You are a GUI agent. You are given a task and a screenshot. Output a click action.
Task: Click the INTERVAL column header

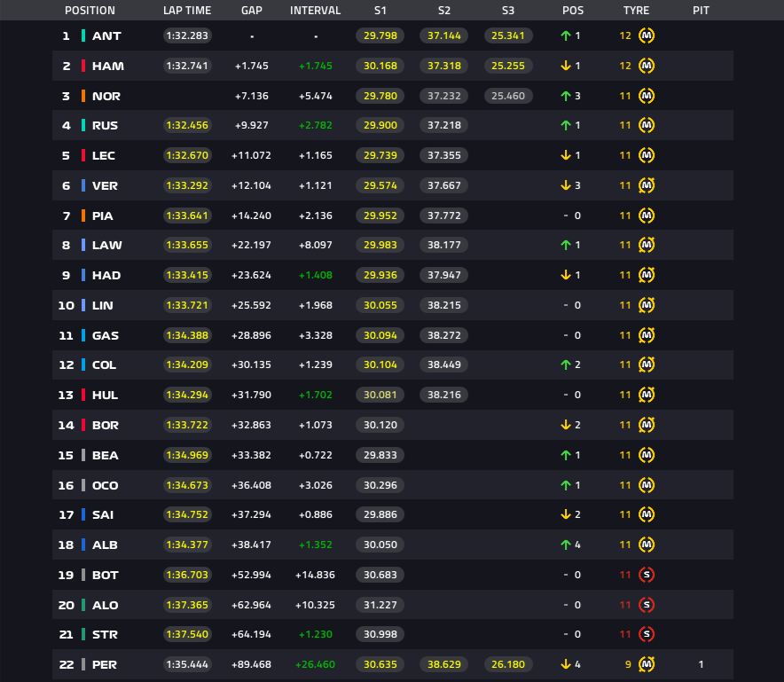coord(315,11)
